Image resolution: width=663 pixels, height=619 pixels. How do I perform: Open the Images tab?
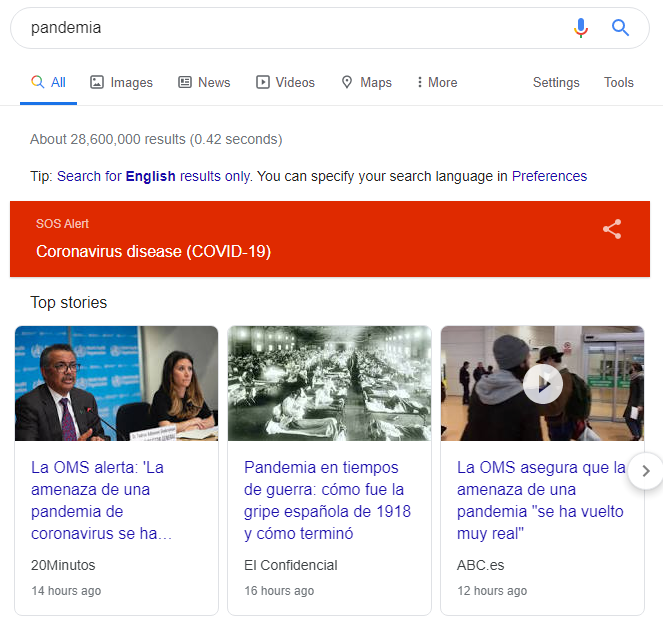(x=121, y=82)
